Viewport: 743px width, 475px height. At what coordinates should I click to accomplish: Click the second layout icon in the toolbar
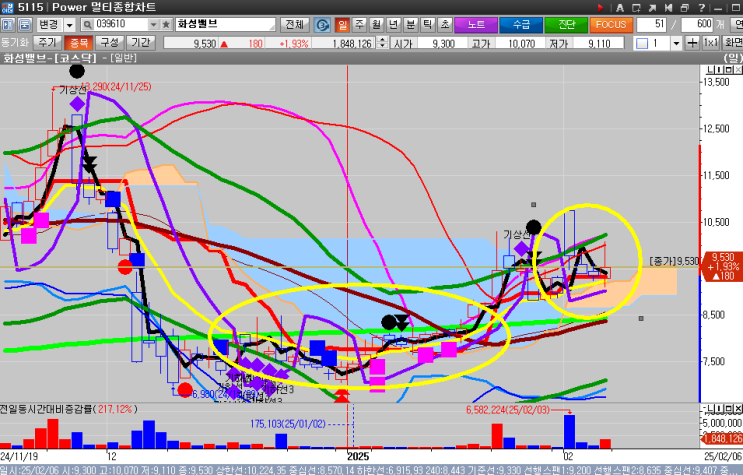point(24,25)
